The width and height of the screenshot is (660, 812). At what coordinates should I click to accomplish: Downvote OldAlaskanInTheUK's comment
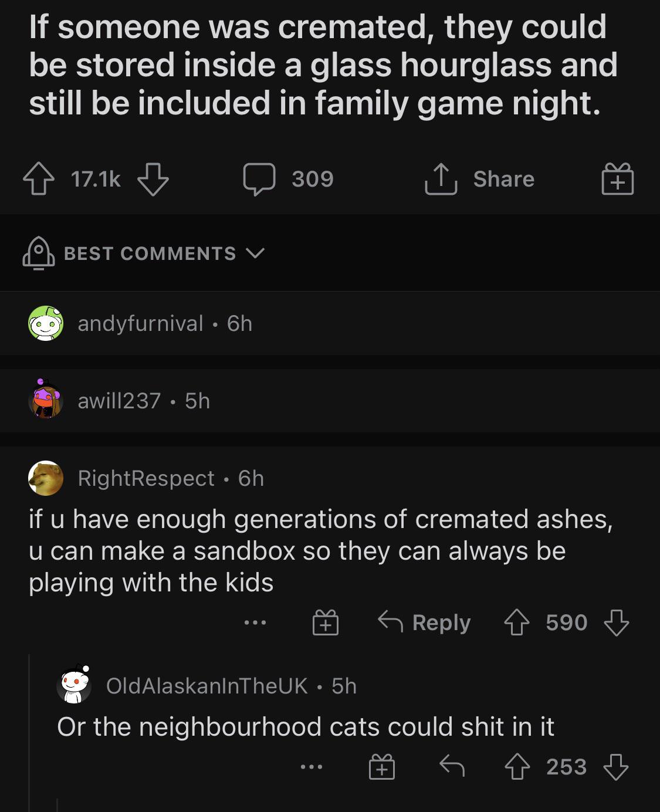[616, 766]
